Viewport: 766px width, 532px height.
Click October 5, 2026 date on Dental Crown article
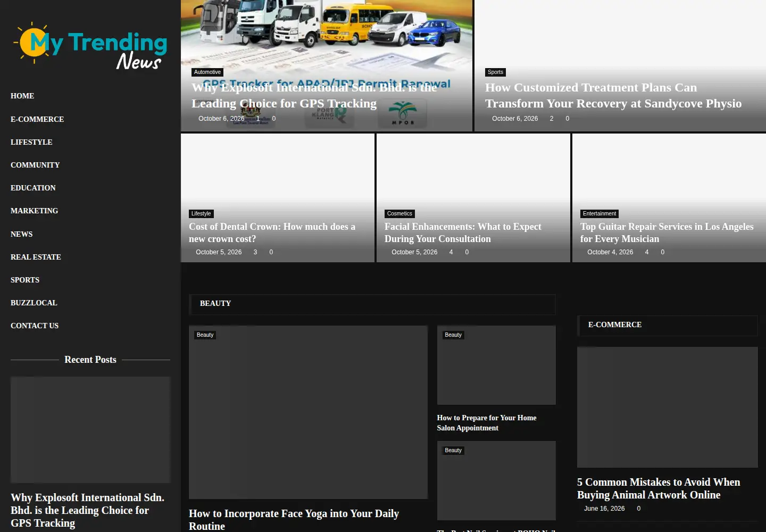(x=219, y=252)
